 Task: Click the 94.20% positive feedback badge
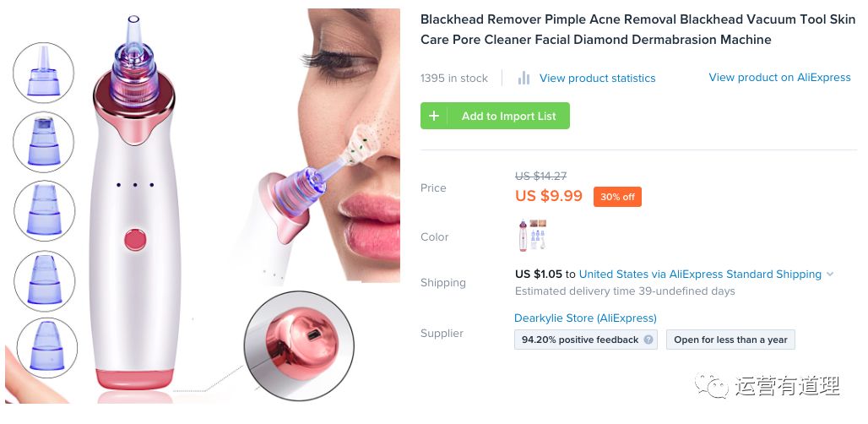586,340
